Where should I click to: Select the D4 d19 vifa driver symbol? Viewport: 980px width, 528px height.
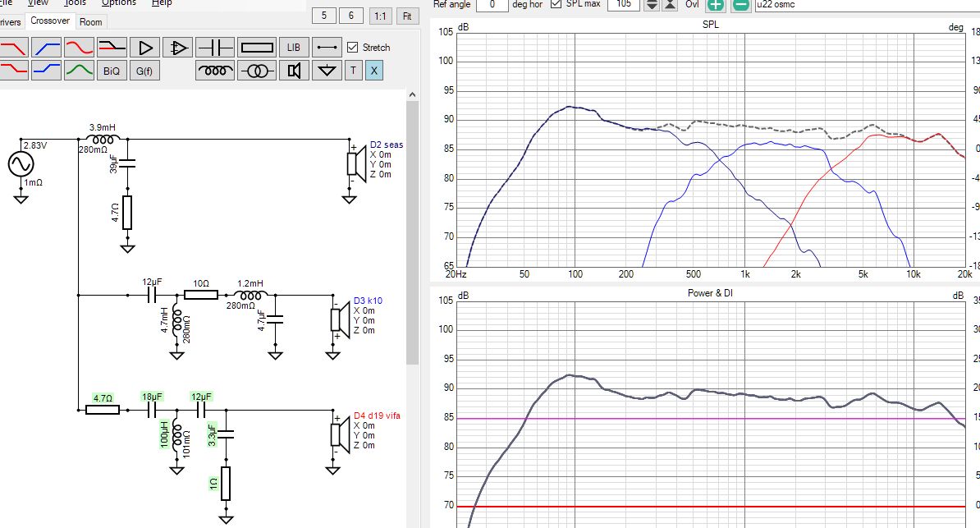coord(339,434)
